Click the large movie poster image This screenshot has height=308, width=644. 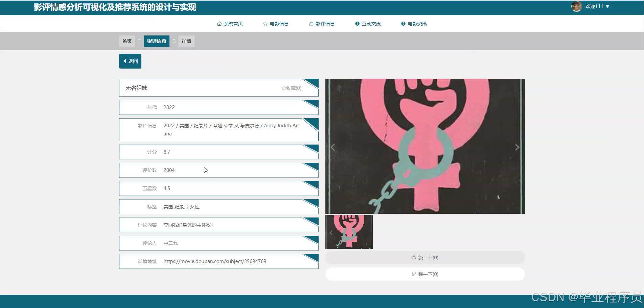[x=425, y=146]
